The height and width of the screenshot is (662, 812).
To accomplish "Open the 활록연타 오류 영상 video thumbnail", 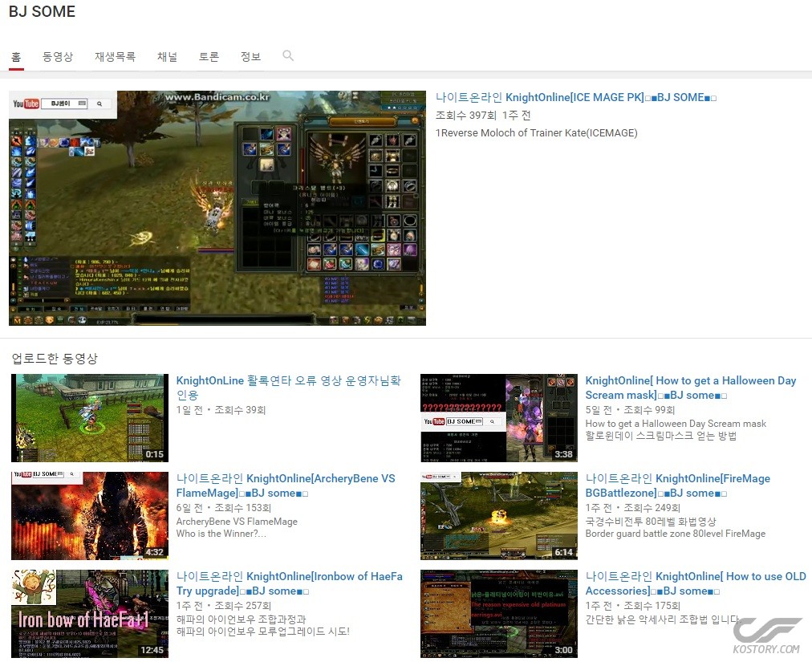I will pos(90,417).
